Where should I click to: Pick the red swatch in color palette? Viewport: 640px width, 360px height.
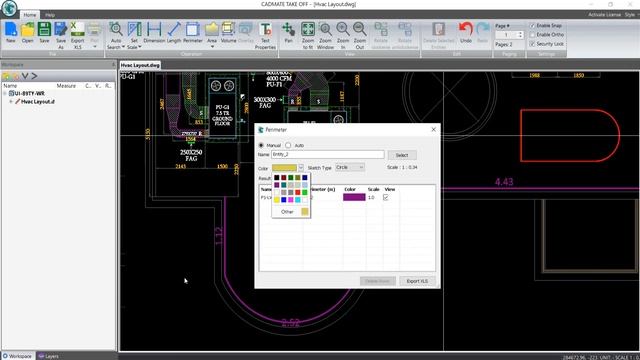pyautogui.click(x=298, y=192)
